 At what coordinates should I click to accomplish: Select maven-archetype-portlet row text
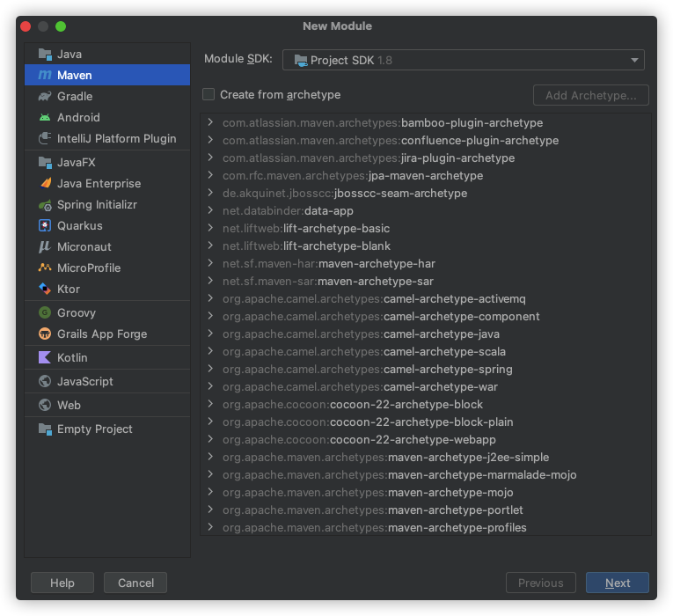point(372,510)
